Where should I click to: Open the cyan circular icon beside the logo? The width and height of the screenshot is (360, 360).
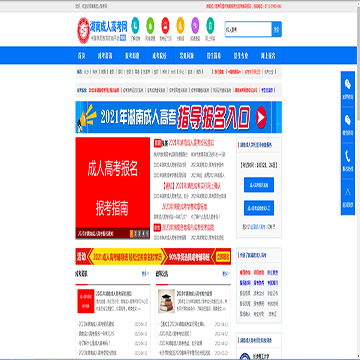pos(135,25)
